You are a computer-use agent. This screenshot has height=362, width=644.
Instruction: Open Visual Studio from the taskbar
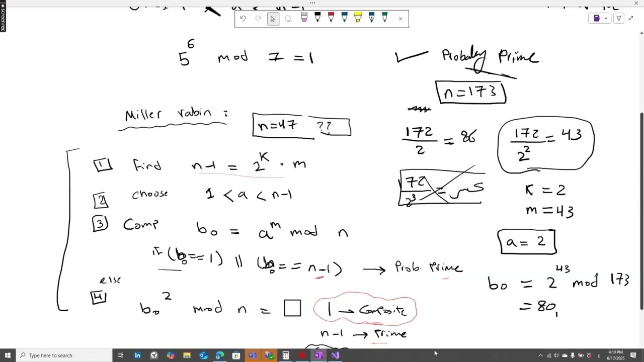pyautogui.click(x=335, y=355)
